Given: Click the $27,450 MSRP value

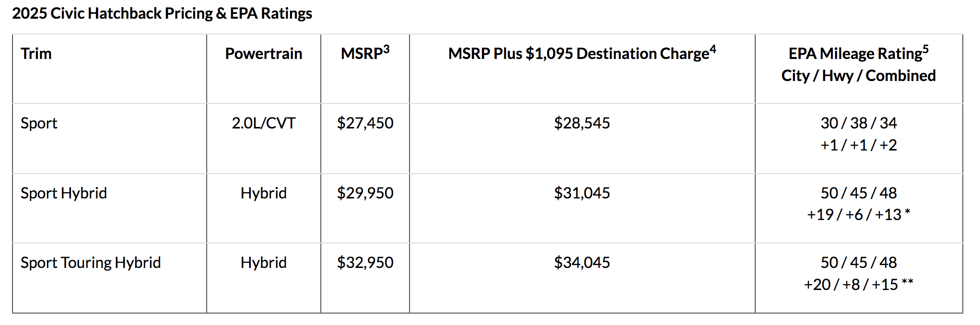Looking at the screenshot, I should [x=365, y=123].
